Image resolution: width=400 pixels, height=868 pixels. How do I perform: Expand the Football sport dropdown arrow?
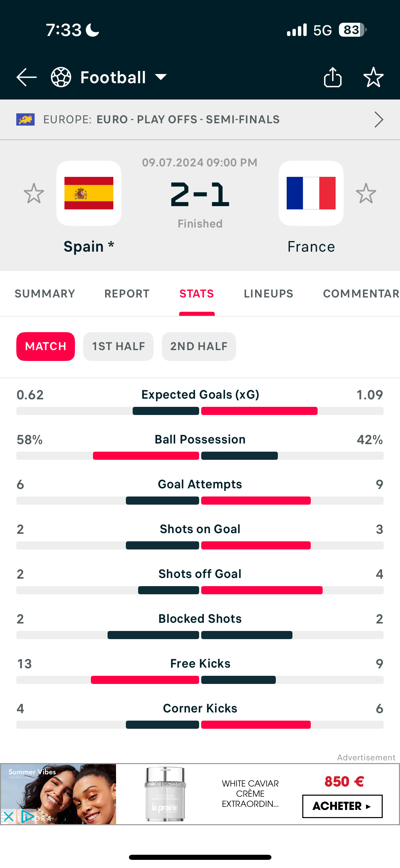pyautogui.click(x=161, y=77)
